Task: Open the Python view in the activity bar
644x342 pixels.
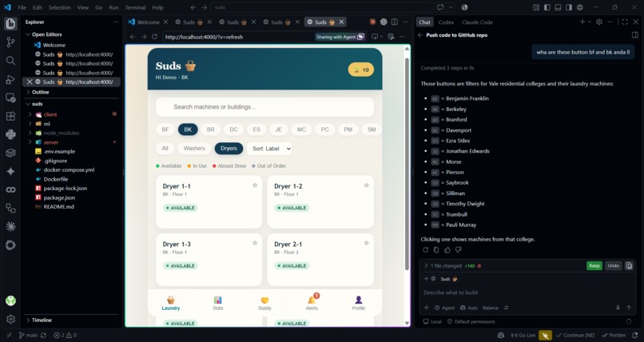Action: click(x=10, y=134)
